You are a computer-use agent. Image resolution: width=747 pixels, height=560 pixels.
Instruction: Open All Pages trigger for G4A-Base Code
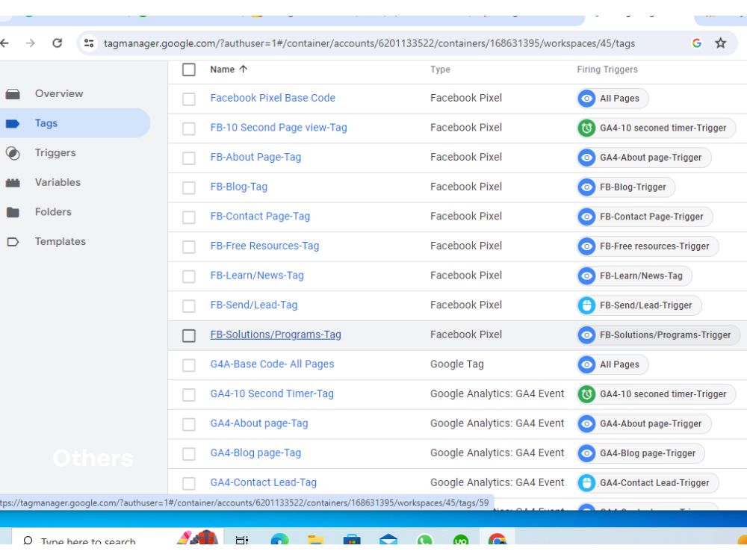pyautogui.click(x=613, y=365)
